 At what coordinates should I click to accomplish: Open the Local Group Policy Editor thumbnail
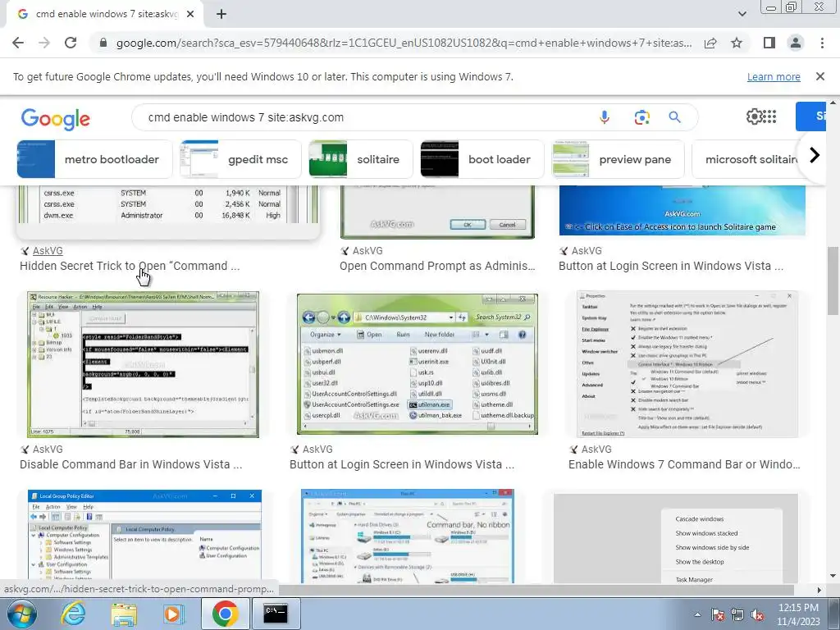pyautogui.click(x=144, y=536)
